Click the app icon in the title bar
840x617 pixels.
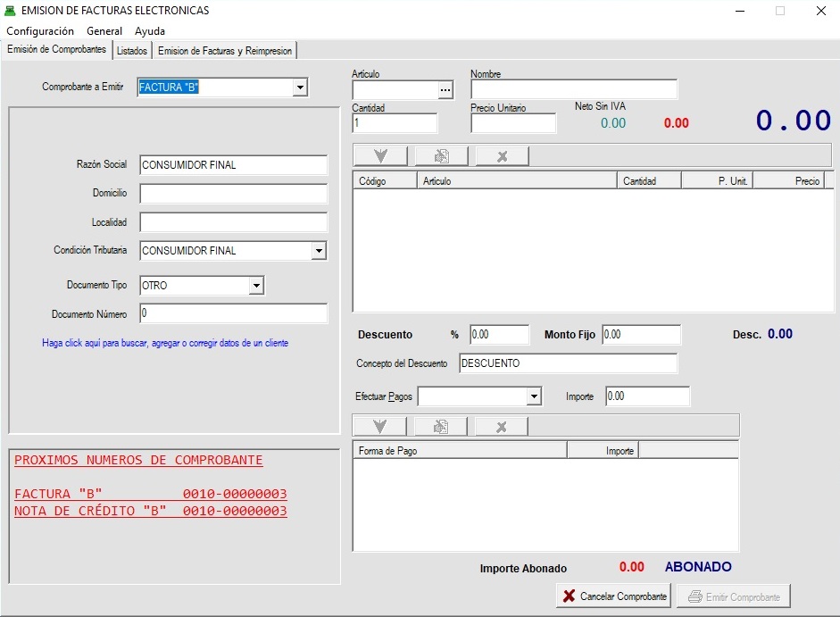coord(11,11)
